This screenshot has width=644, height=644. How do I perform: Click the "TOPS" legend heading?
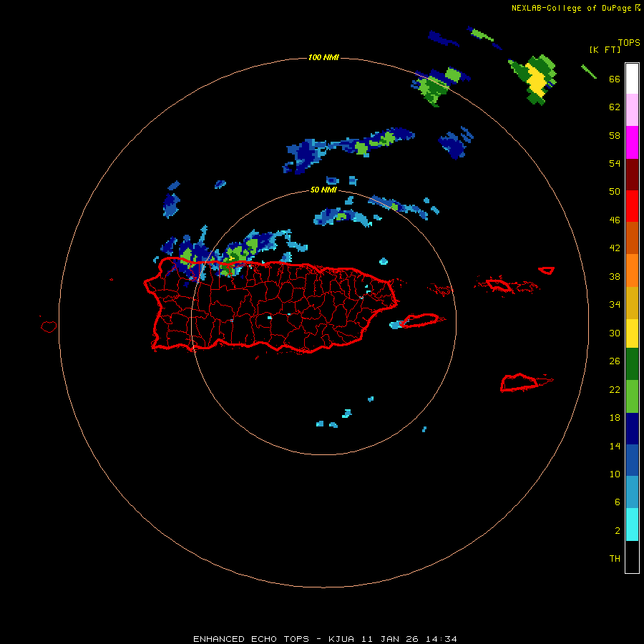(x=629, y=42)
